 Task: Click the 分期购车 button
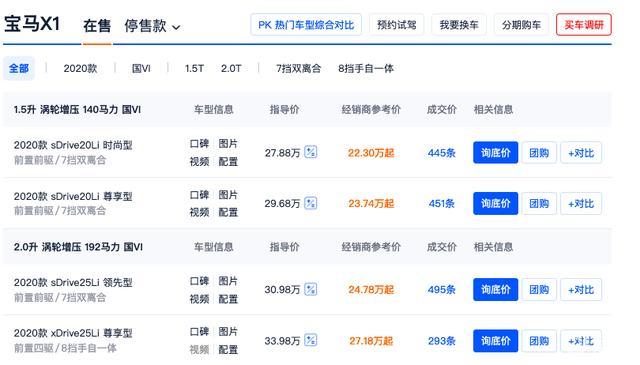tap(521, 25)
